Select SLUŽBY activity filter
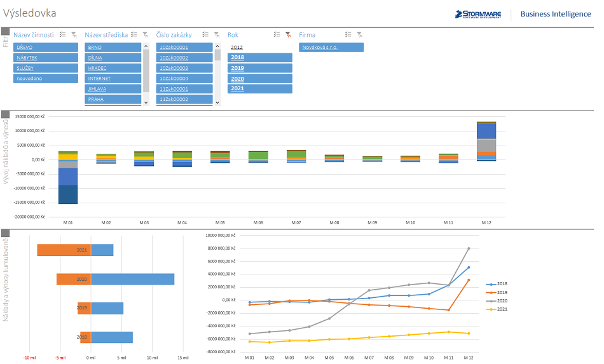Viewport: 604px width, 364px height. tap(46, 68)
